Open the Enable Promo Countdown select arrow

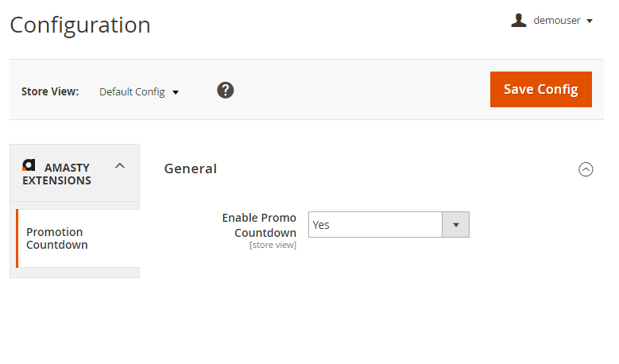[x=455, y=225]
